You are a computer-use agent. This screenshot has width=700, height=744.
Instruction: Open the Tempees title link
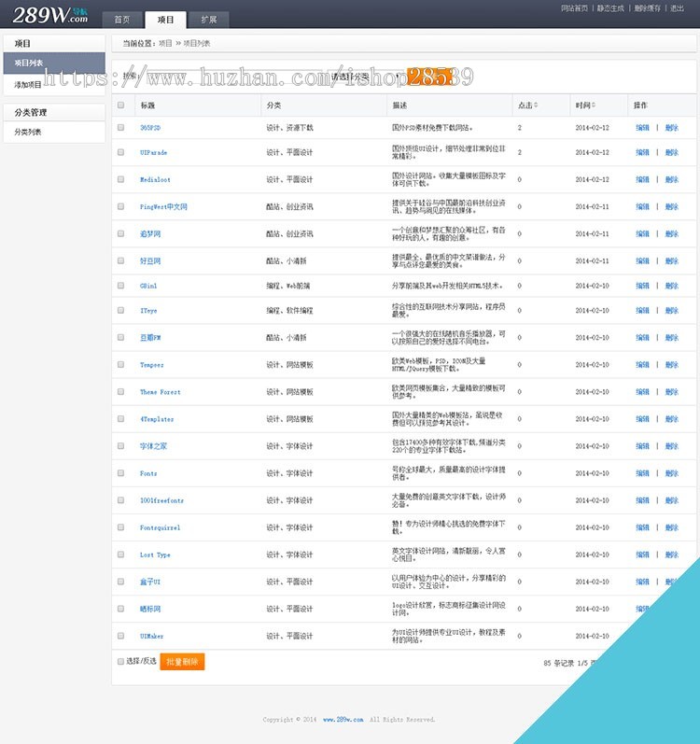(152, 364)
